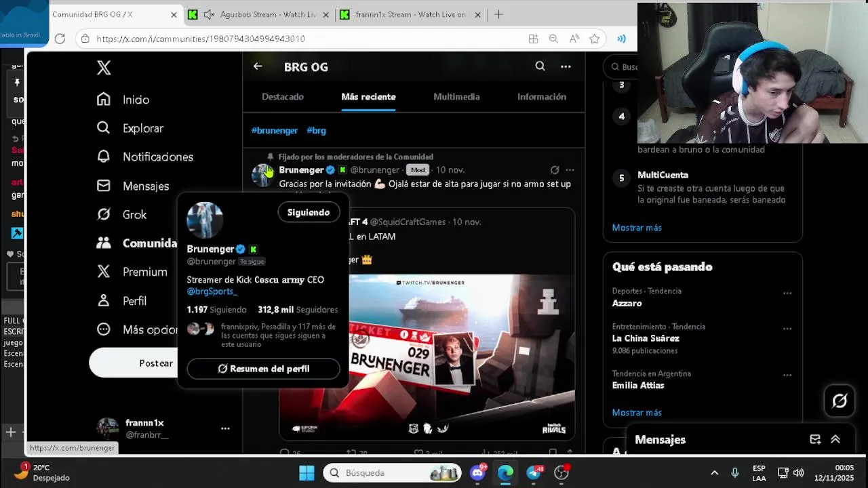This screenshot has width=868, height=488.
Task: Open BRG OG more options dots
Action: point(566,66)
